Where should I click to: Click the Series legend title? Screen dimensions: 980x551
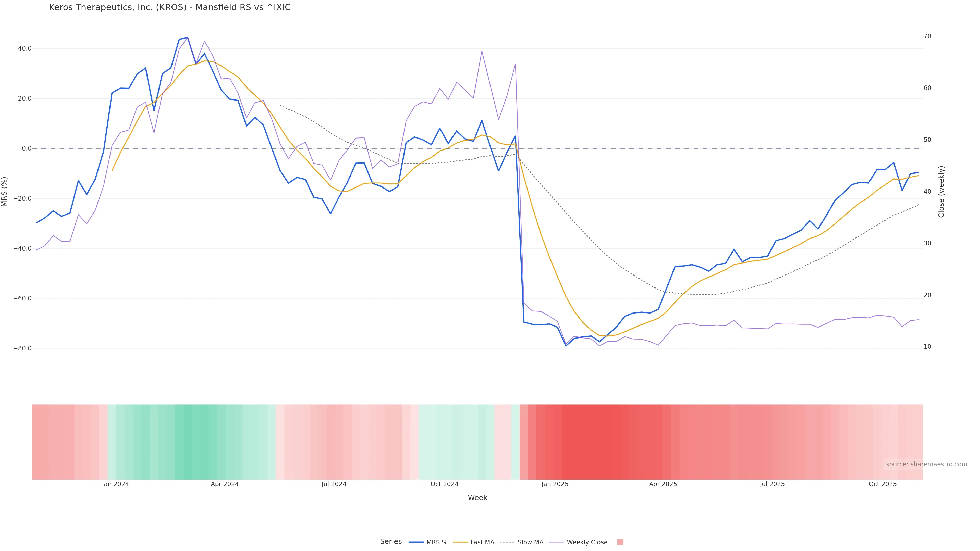(391, 542)
